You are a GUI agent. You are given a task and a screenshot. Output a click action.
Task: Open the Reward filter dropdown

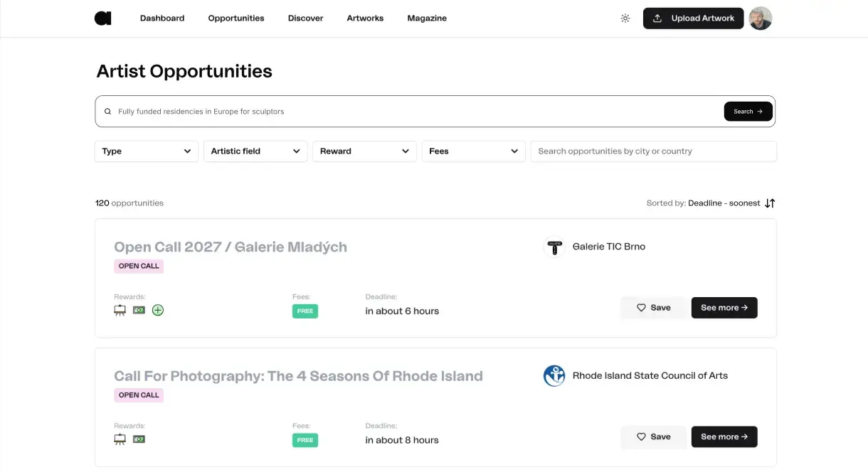coord(364,151)
